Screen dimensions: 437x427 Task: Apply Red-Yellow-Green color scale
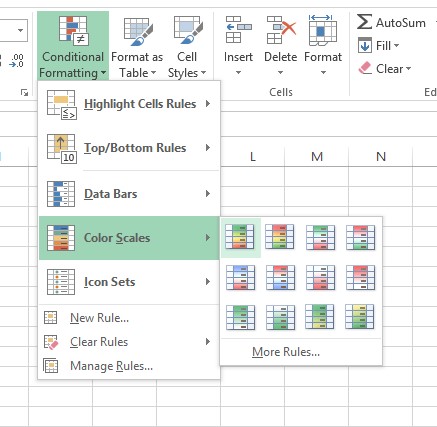[x=280, y=237]
